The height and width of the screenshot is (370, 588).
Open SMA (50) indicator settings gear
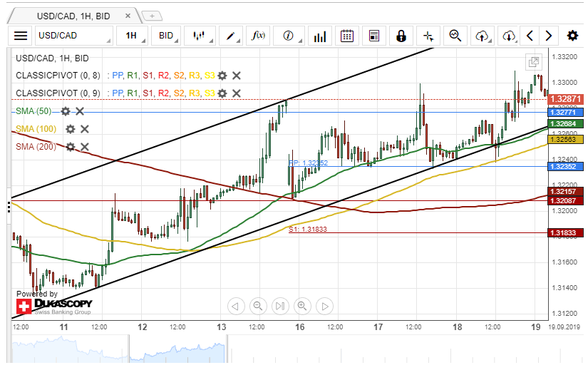[x=66, y=111]
